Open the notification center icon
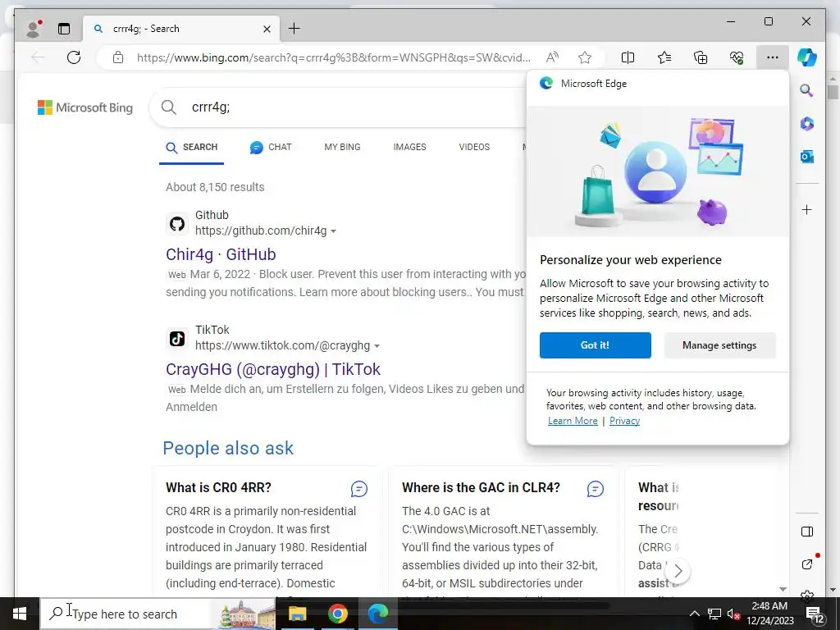The width and height of the screenshot is (840, 630). pos(815,614)
